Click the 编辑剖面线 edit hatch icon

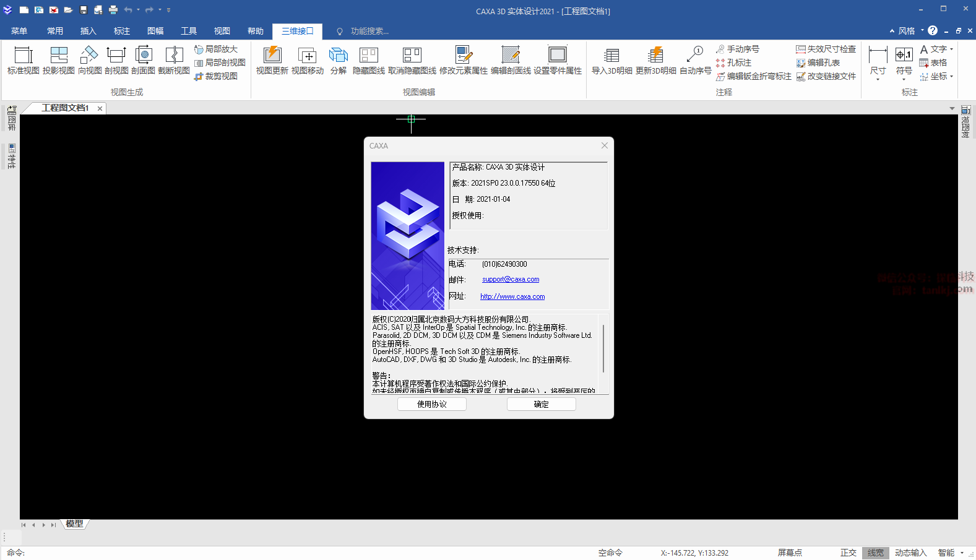click(511, 60)
